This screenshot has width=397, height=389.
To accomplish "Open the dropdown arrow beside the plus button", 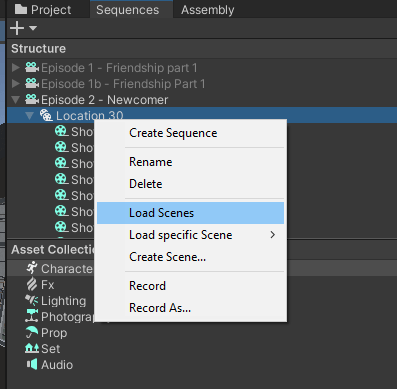I will tap(33, 28).
